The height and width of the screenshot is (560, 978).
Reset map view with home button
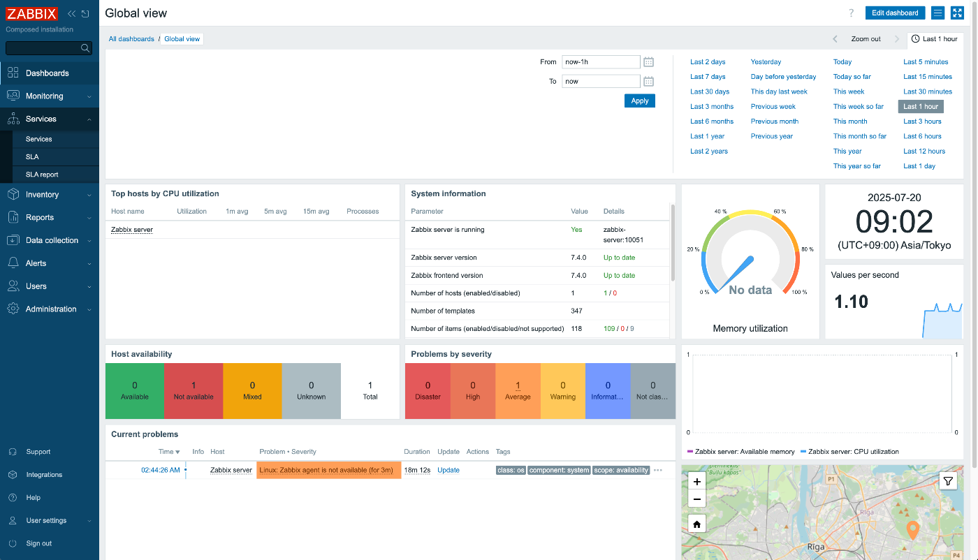click(696, 524)
